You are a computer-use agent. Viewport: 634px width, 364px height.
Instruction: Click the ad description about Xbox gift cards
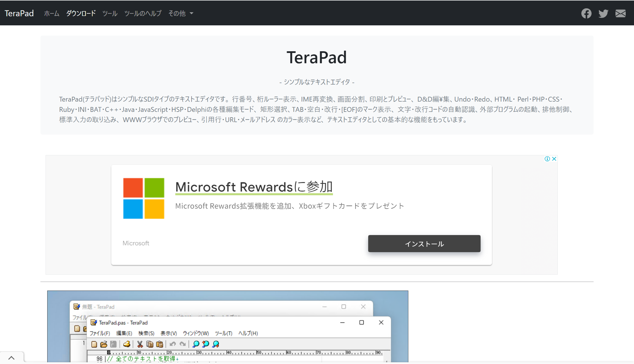pyautogui.click(x=290, y=206)
